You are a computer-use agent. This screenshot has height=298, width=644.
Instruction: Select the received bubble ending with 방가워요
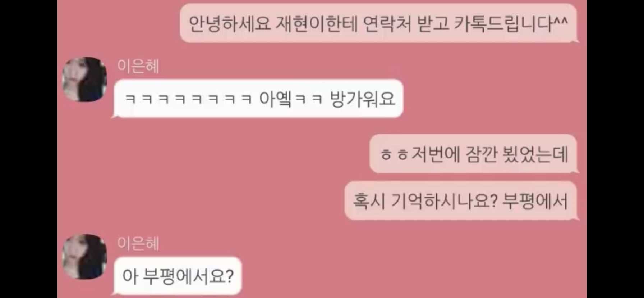[258, 98]
